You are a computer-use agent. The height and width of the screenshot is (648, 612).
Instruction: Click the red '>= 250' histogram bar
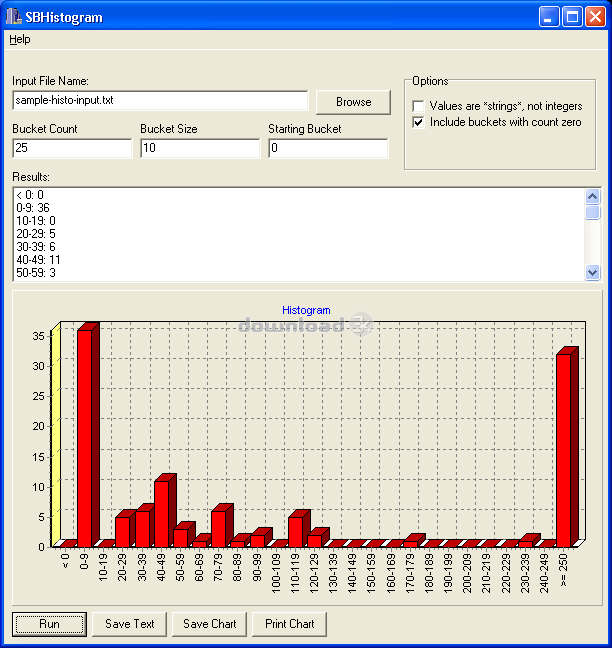pos(564,448)
